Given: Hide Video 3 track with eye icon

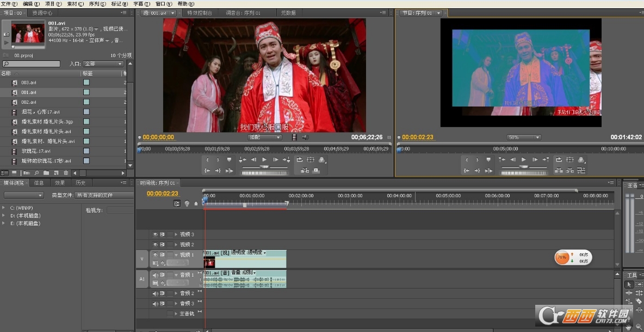Looking at the screenshot, I should [155, 234].
